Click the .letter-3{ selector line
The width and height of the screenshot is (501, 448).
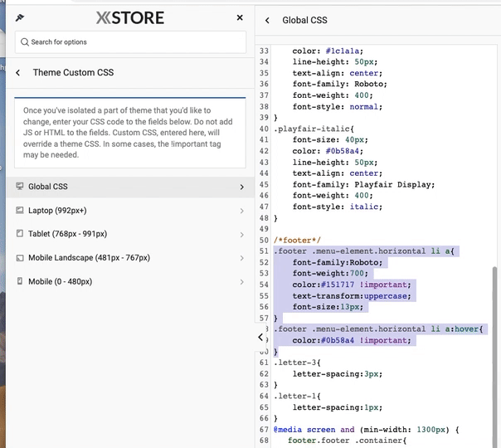pyautogui.click(x=297, y=363)
